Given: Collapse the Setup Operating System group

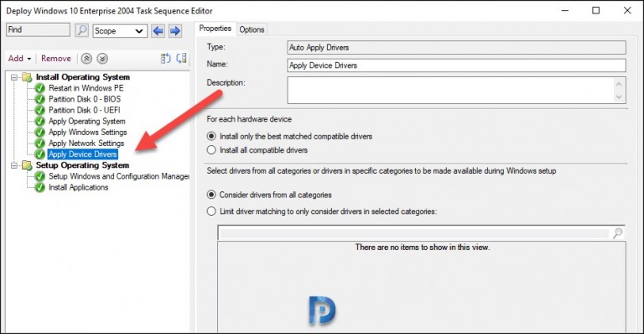Looking at the screenshot, I should pos(14,165).
